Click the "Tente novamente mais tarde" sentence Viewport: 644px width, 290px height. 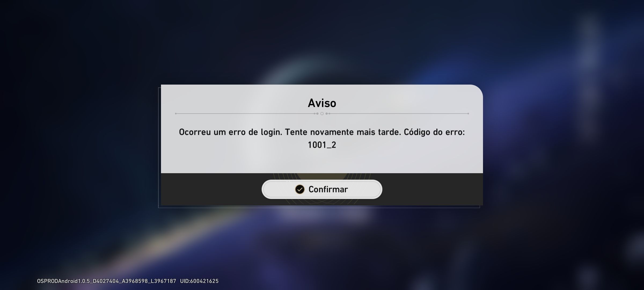pos(343,132)
